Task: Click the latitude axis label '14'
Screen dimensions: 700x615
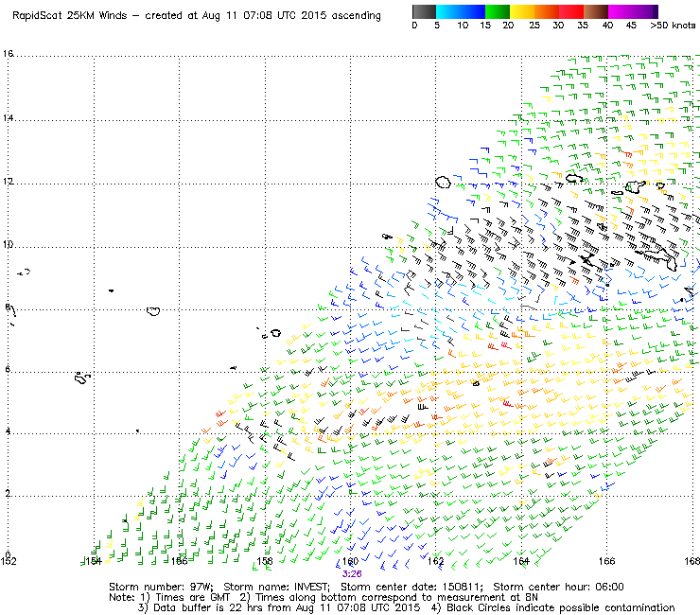Action: [x=8, y=118]
